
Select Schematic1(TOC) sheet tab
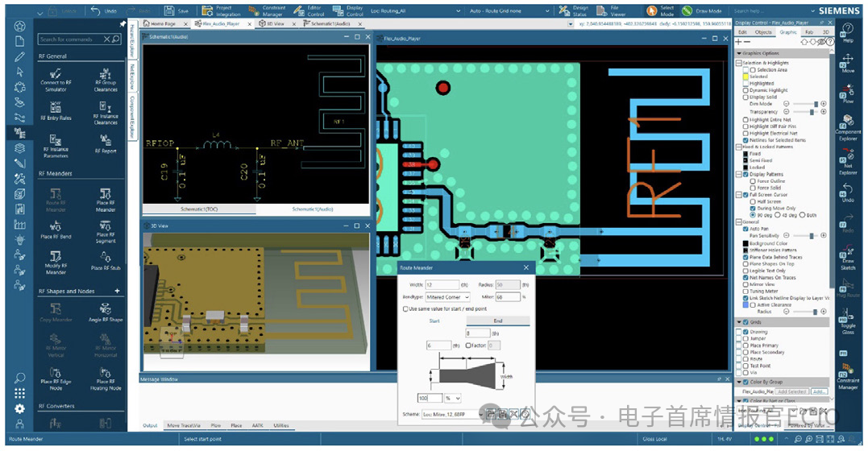[199, 209]
